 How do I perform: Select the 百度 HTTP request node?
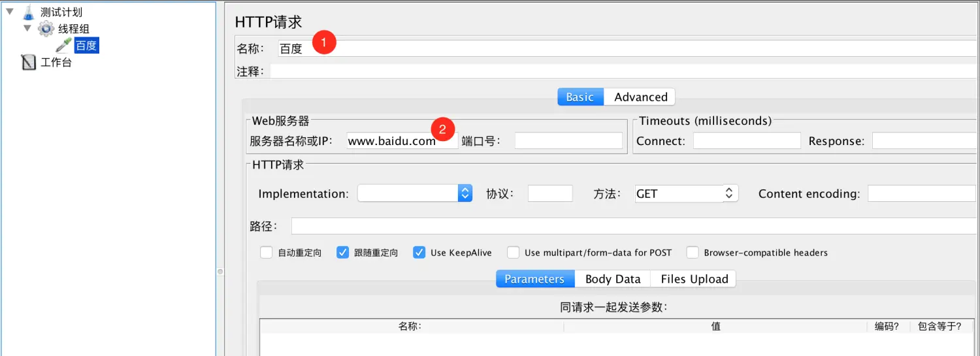[x=86, y=46]
